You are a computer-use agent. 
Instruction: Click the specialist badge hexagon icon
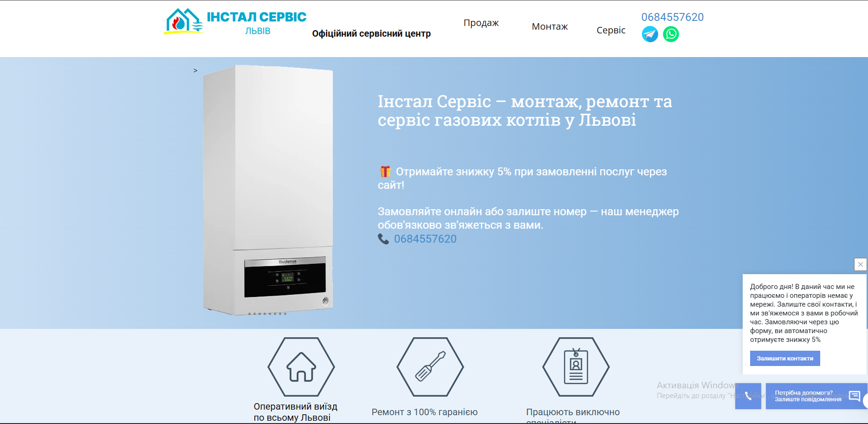tap(576, 367)
